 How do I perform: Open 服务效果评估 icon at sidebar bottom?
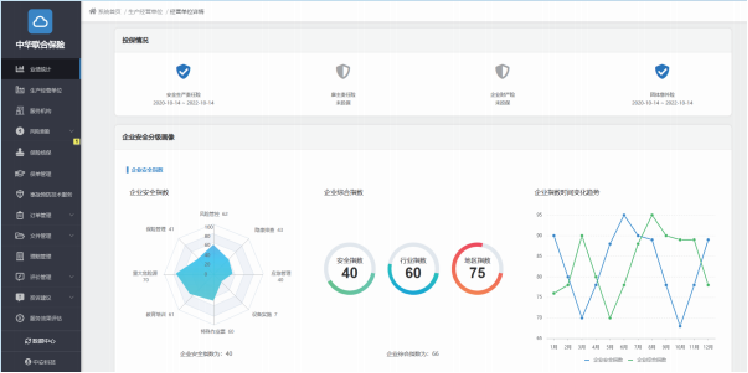point(20,318)
